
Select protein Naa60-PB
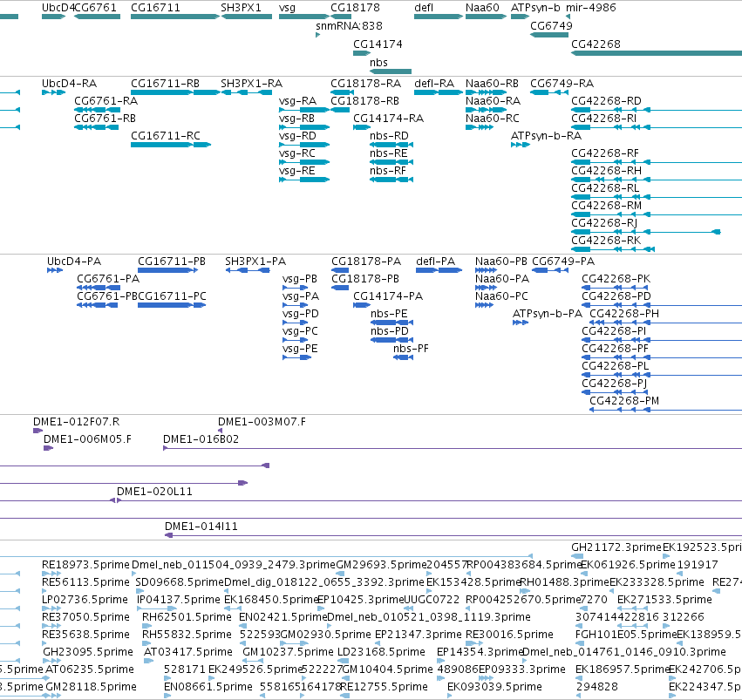pos(501,261)
